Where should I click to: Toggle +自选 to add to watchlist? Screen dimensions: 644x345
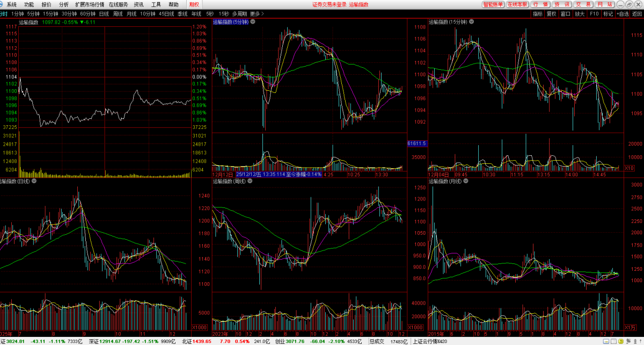tap(623, 13)
